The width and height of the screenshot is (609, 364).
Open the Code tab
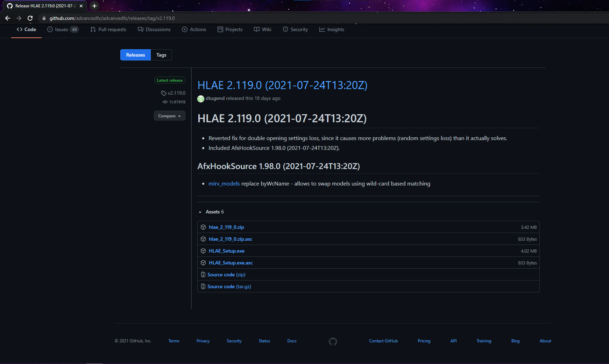[x=26, y=29]
